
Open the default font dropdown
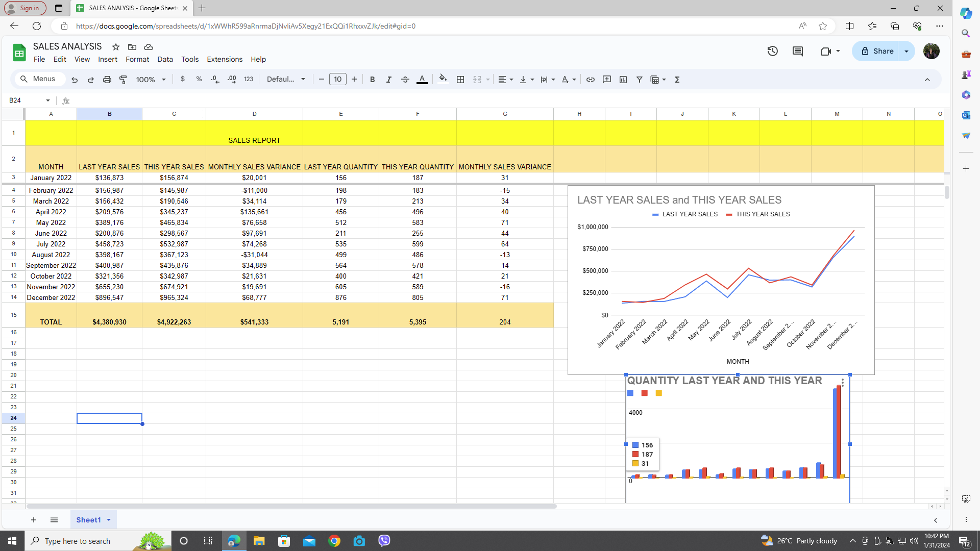[286, 80]
